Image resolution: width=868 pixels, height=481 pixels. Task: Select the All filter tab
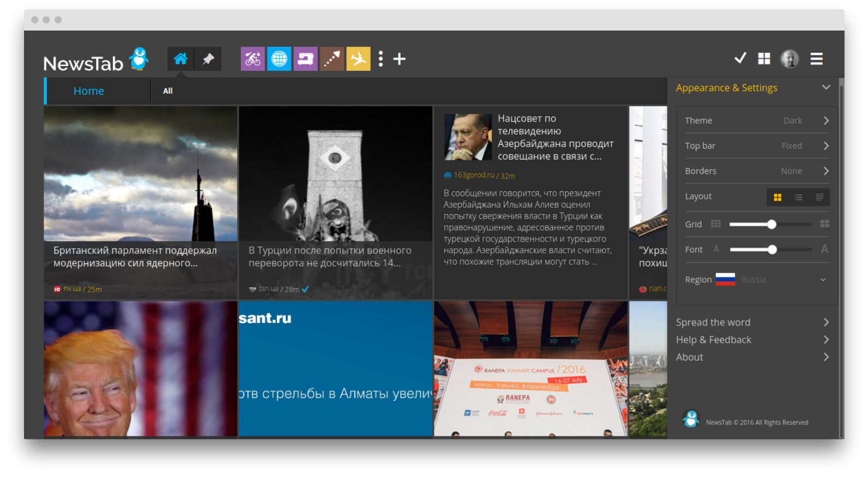(x=168, y=91)
